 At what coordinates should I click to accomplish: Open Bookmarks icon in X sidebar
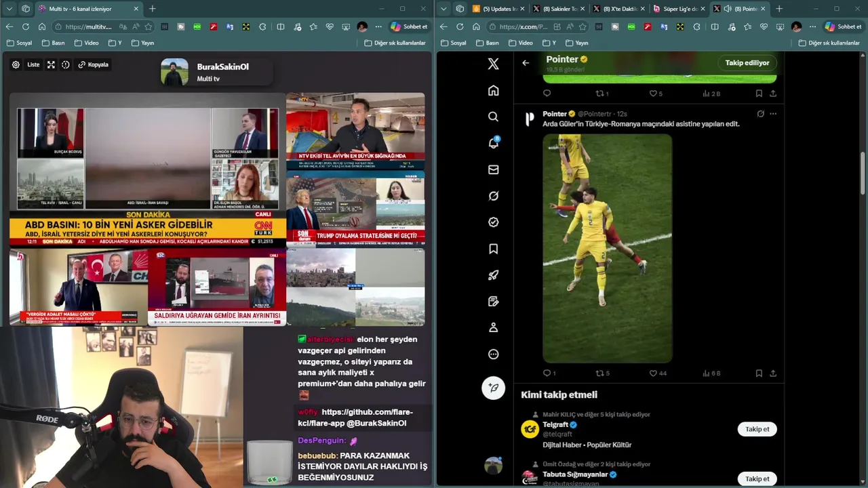[x=493, y=249]
